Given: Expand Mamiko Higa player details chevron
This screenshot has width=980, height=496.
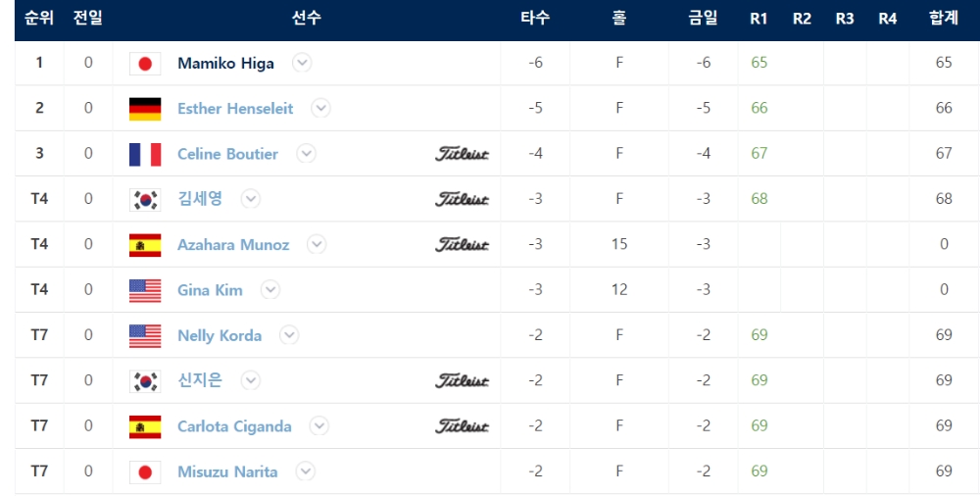Looking at the screenshot, I should [x=302, y=63].
